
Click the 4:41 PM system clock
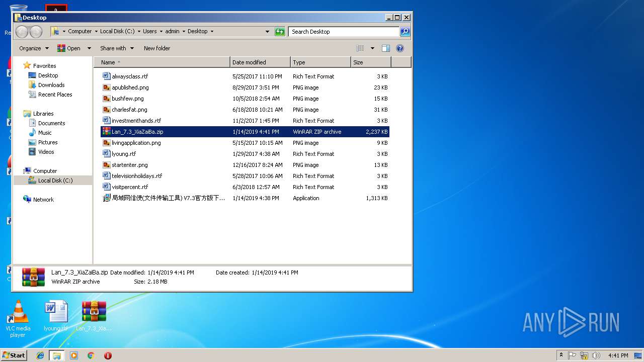pos(618,355)
